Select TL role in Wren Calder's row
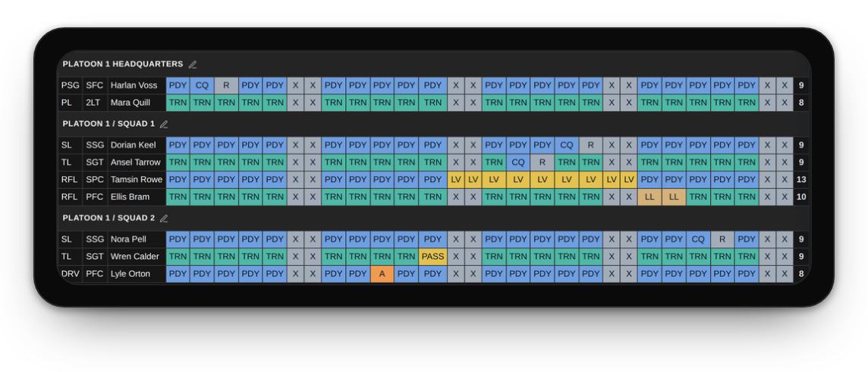 [x=71, y=257]
